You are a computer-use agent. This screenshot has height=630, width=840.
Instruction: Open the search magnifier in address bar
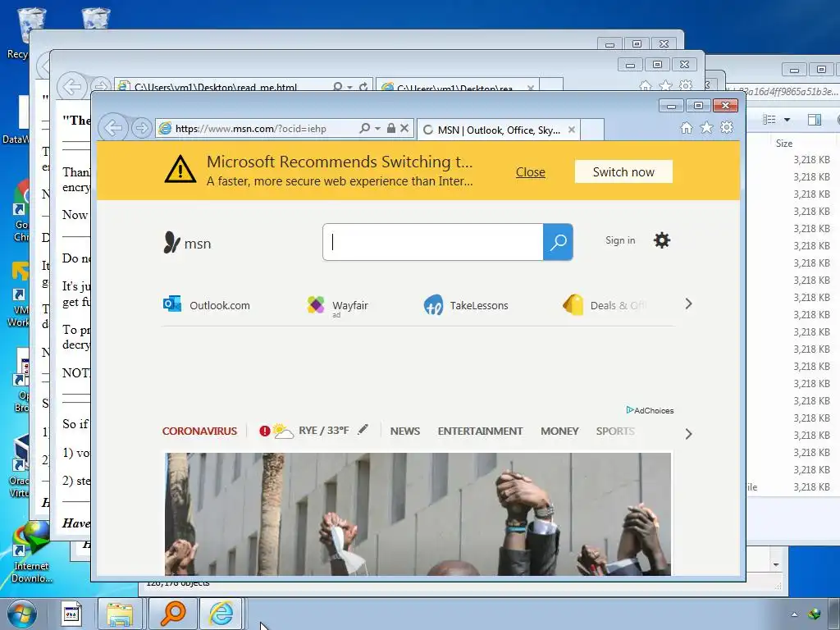(x=365, y=129)
